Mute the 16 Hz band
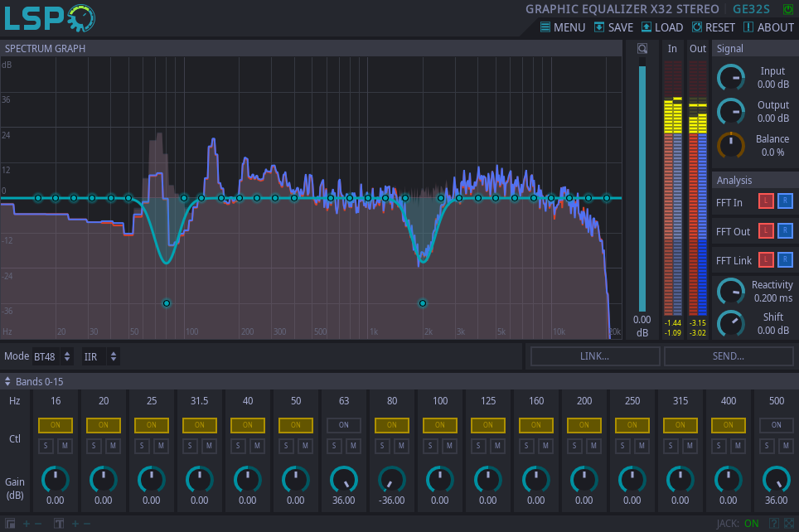The image size is (799, 532). [65, 446]
